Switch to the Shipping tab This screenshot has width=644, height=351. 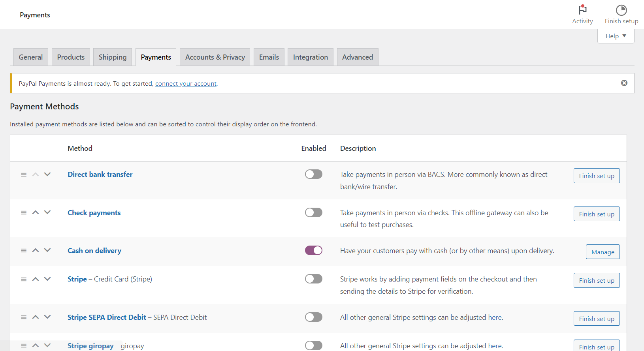tap(113, 57)
